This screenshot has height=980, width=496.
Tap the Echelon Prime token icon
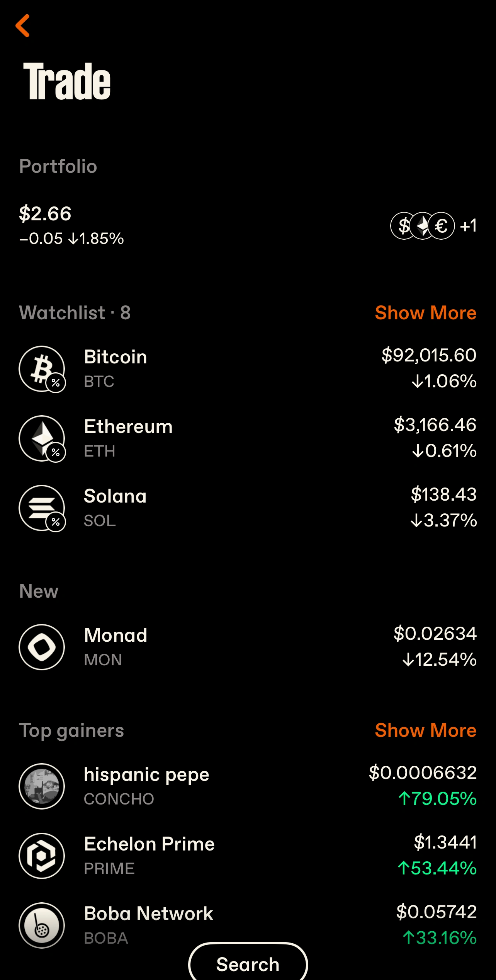point(42,856)
